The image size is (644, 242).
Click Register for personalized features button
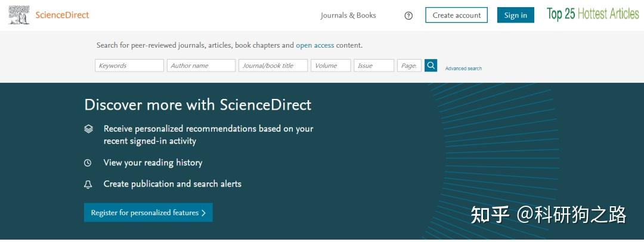click(148, 213)
